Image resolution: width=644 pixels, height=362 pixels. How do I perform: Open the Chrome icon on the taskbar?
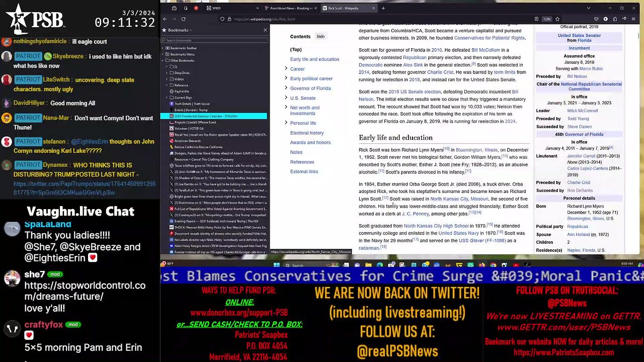point(493,265)
